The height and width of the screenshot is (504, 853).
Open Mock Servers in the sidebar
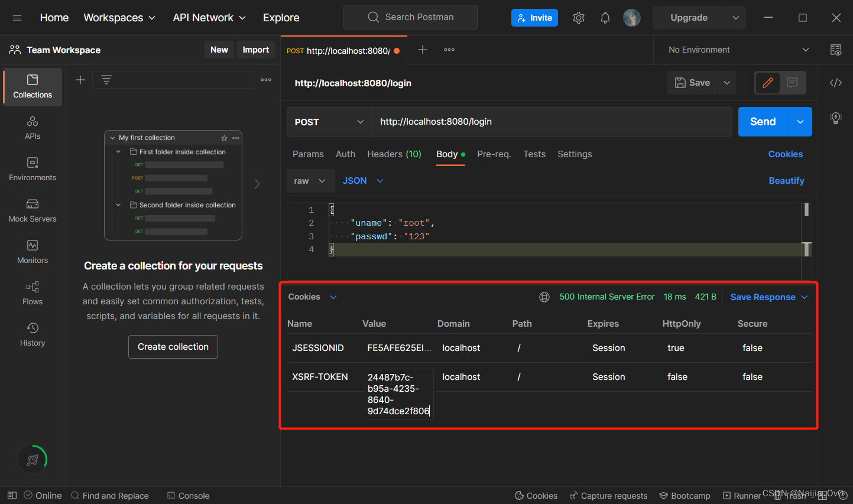tap(33, 211)
